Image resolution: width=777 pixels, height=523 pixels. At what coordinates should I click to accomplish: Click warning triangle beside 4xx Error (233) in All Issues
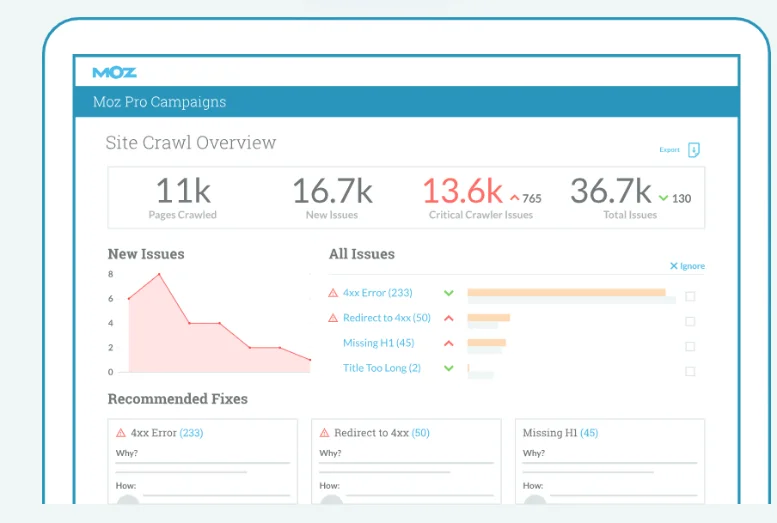pos(333,293)
